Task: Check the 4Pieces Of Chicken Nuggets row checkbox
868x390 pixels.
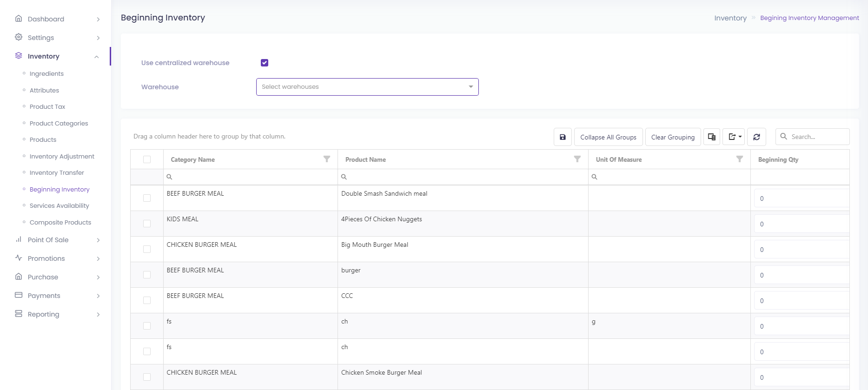Action: click(x=147, y=224)
